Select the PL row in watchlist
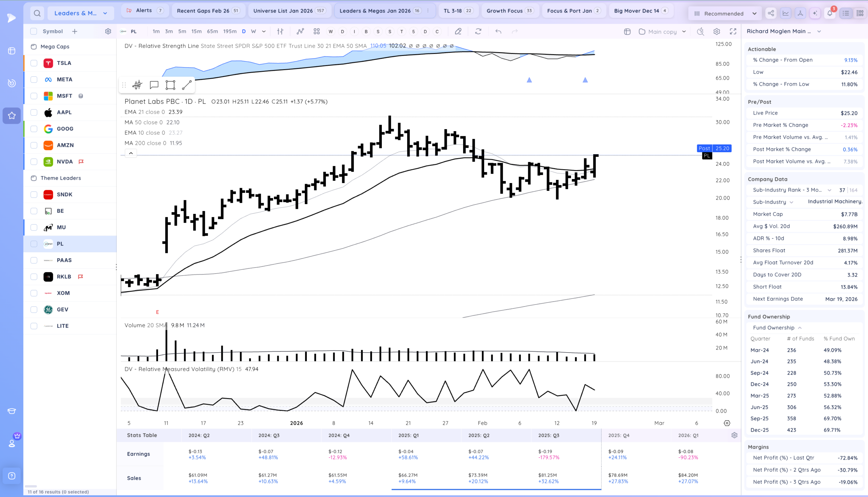 pos(70,244)
